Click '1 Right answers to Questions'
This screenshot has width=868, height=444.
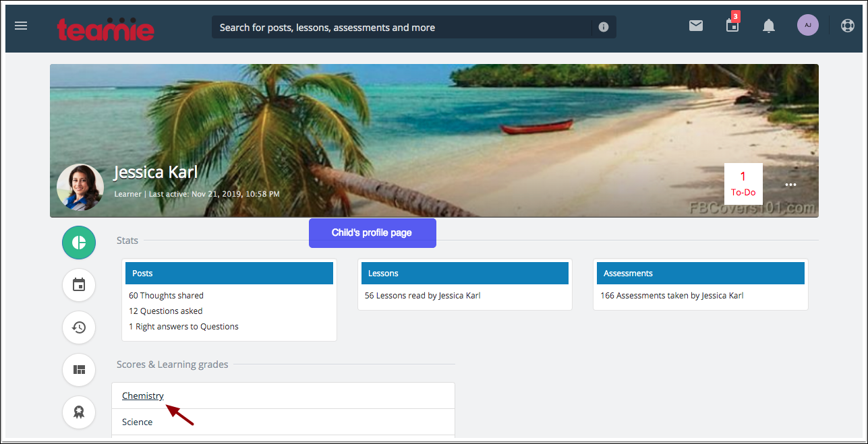click(x=183, y=327)
